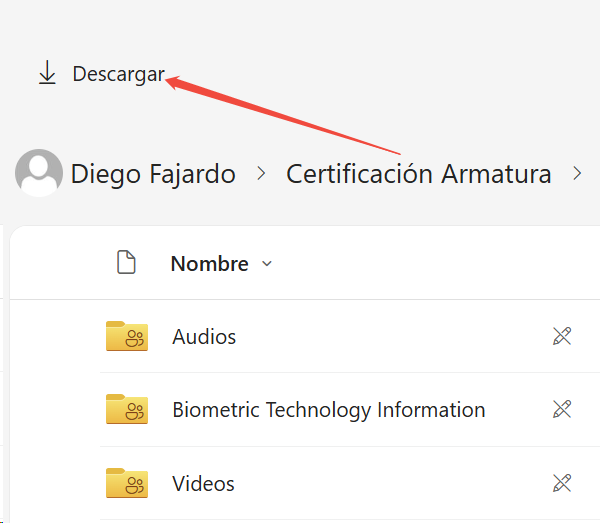Open the Audios folder name
The height and width of the screenshot is (523, 600).
[204, 336]
